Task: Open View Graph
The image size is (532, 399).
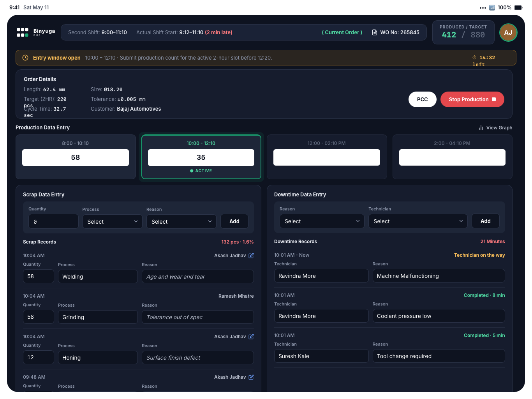Action: tap(495, 127)
